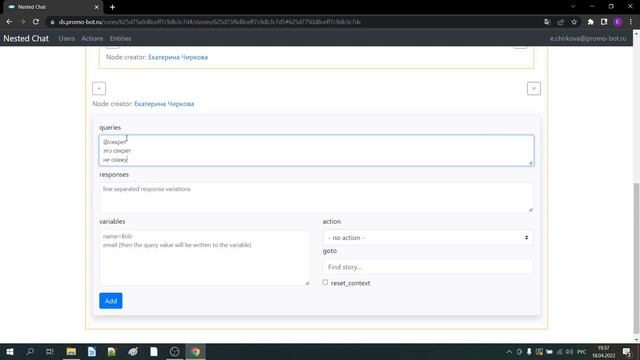Show hidden tray icons chevron
This screenshot has height=360, width=640.
[509, 351]
